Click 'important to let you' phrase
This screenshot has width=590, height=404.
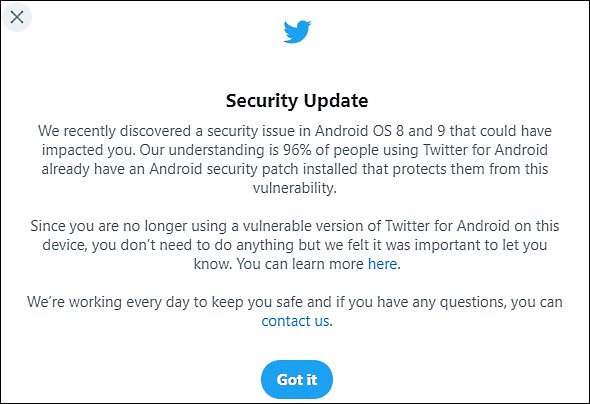click(x=481, y=245)
